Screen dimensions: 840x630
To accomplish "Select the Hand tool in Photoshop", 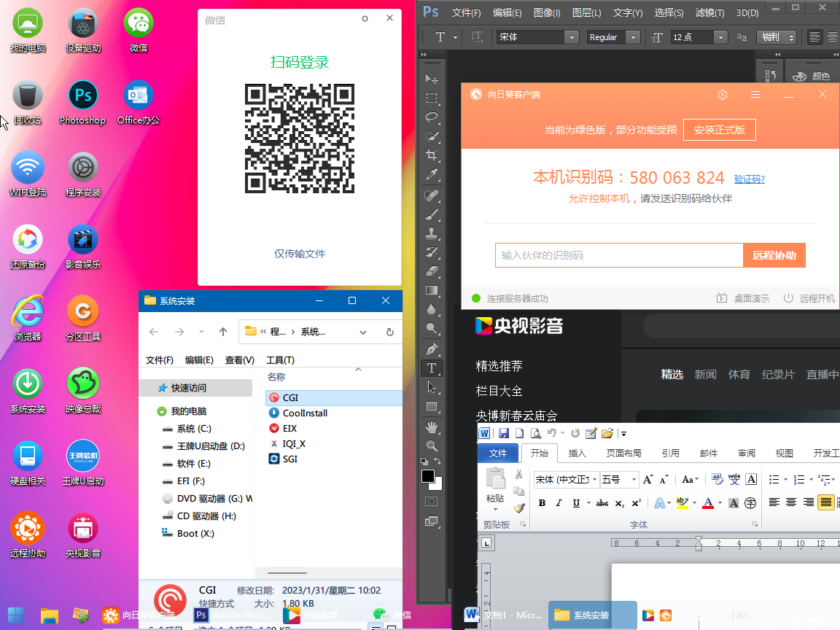I will (432, 427).
